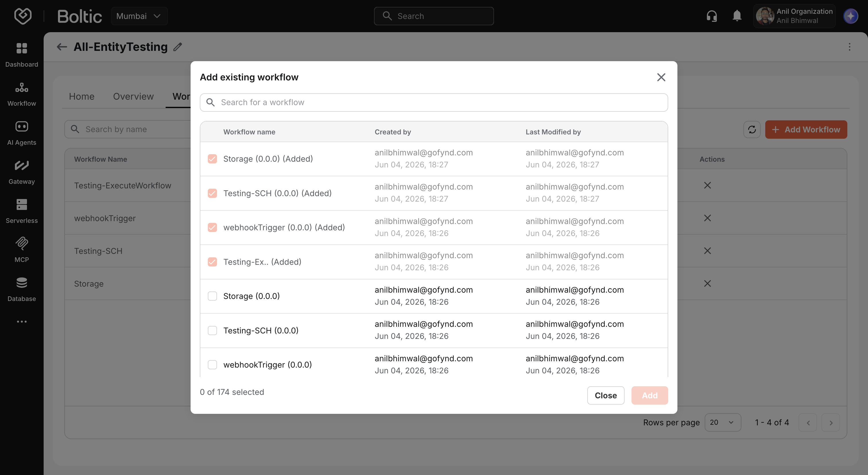Edit the All-EntityTesting name with pencil

[178, 47]
